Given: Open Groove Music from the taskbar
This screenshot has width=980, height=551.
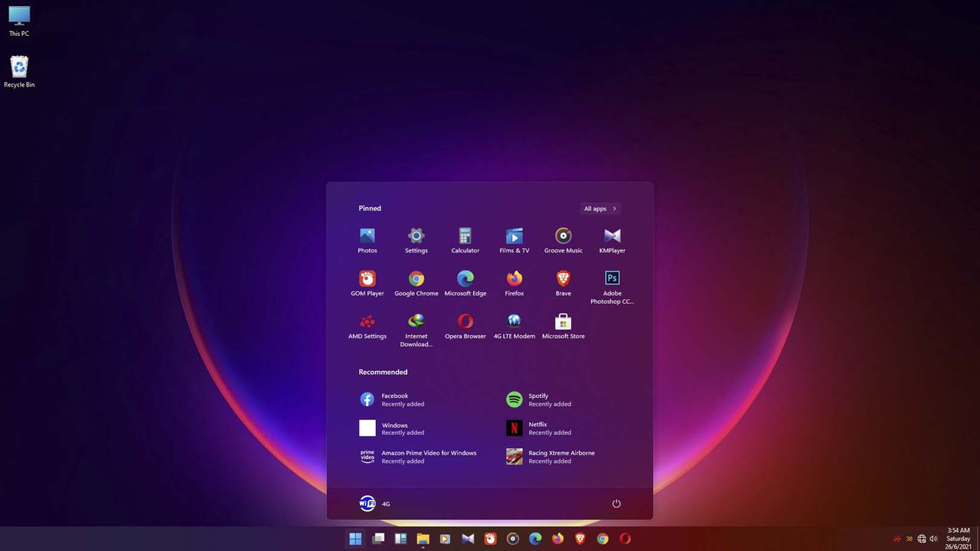Looking at the screenshot, I should point(513,539).
